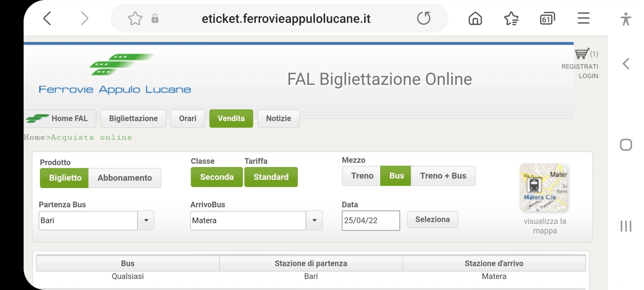Reload the page with refresh icon
Screen dimensions: 644x290
pos(423,19)
